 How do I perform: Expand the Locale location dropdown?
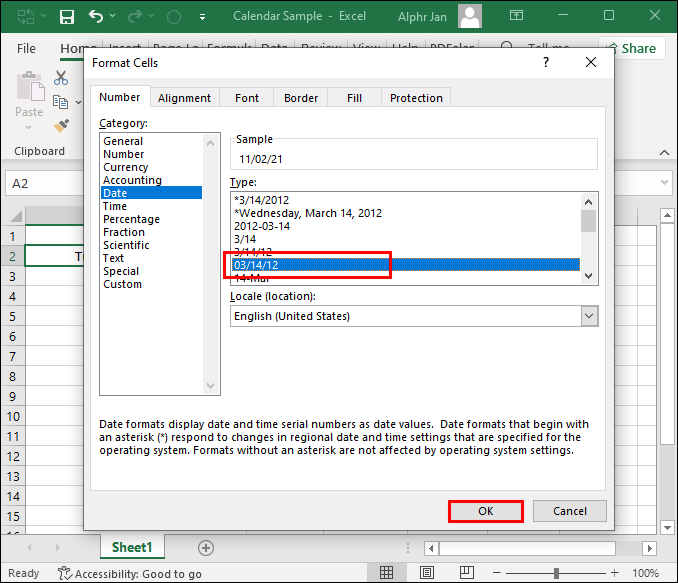588,316
